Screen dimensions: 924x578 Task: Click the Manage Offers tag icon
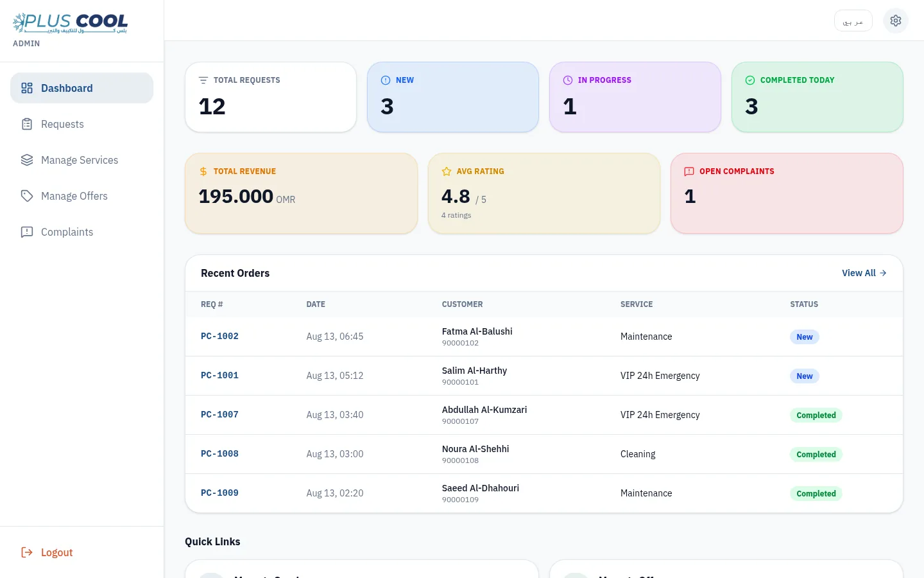pos(27,196)
